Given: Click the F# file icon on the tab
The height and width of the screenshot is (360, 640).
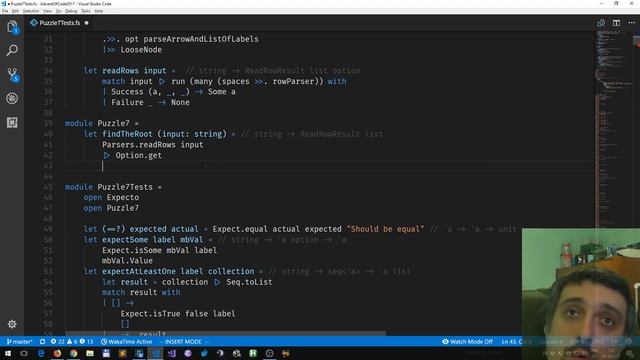Looking at the screenshot, I should [34, 23].
